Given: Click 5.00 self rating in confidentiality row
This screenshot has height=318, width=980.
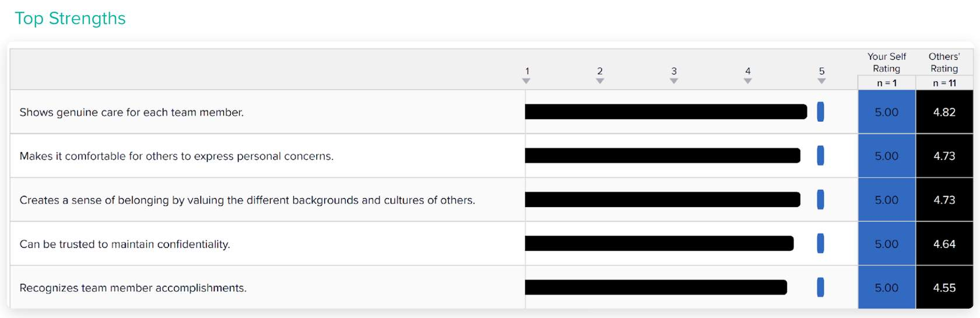Looking at the screenshot, I should (887, 243).
